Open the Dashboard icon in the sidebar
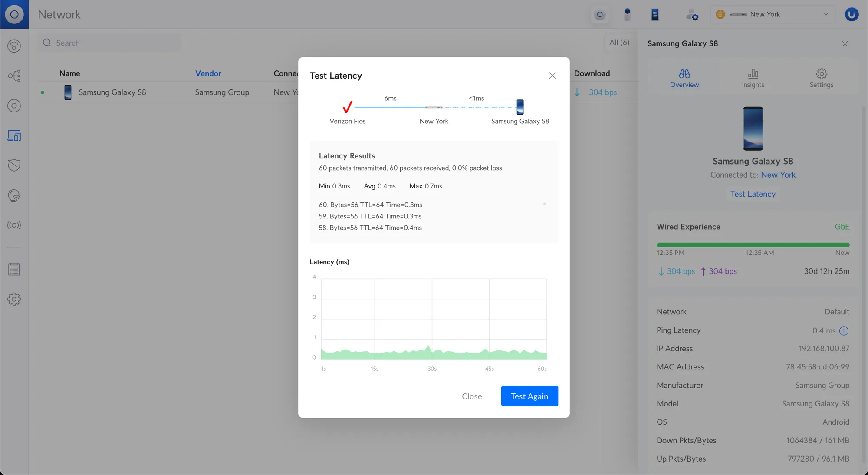 [14, 46]
